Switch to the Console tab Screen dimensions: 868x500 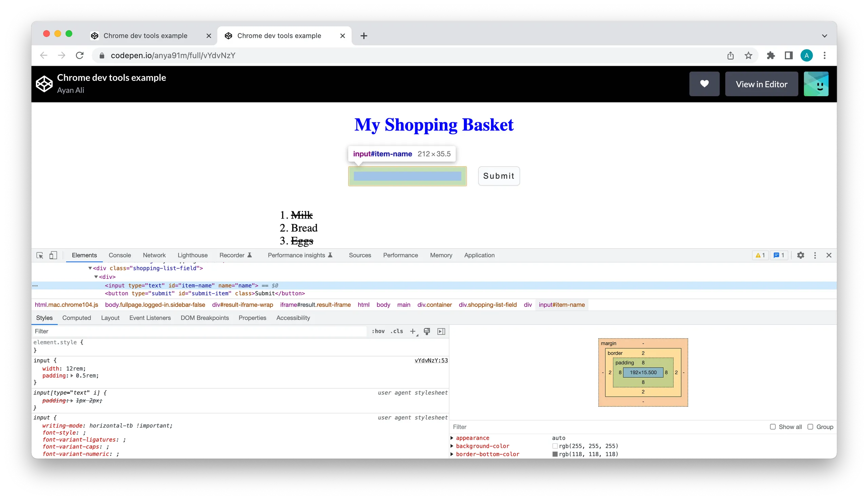tap(120, 255)
